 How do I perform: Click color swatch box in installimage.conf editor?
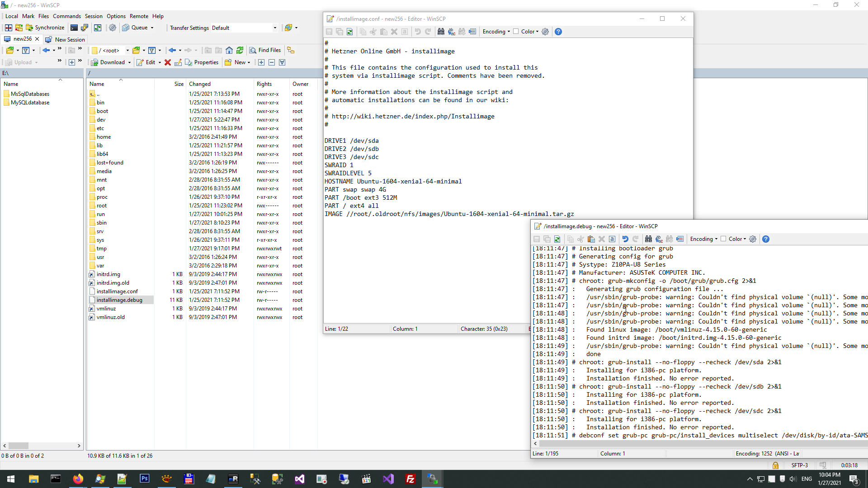[x=516, y=32]
